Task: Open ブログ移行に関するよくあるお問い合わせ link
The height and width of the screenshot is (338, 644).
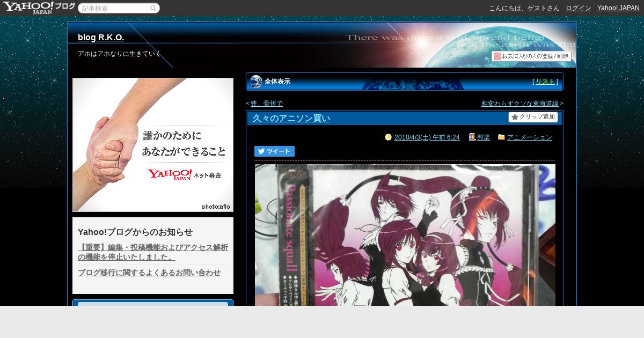Action: click(x=149, y=273)
